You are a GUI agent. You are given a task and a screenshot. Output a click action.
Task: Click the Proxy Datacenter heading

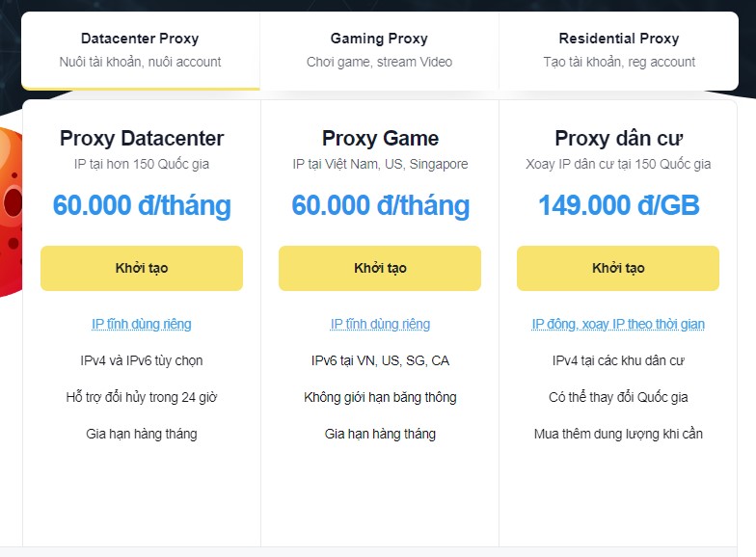141,138
